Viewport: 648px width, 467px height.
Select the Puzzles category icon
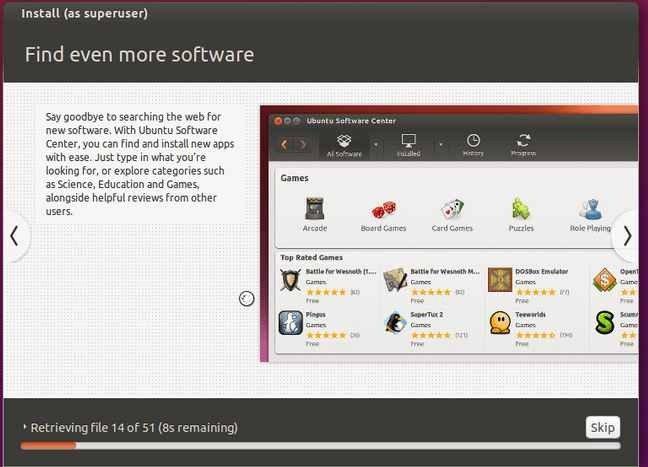pos(521,208)
